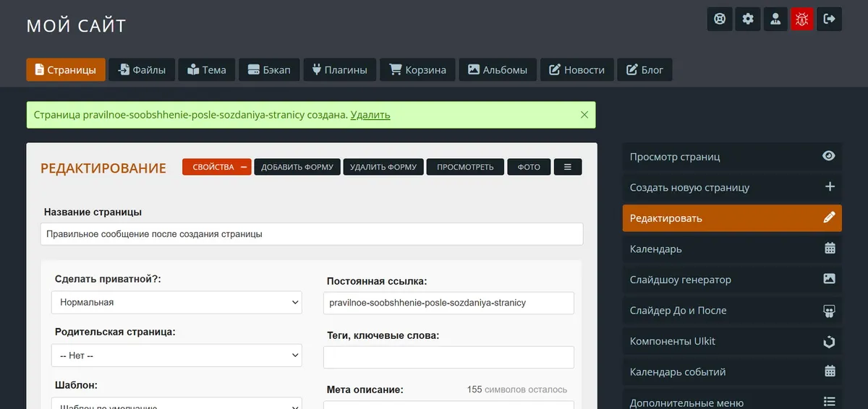Click the МОЙ САЙТ site title
The image size is (868, 409).
click(x=77, y=26)
